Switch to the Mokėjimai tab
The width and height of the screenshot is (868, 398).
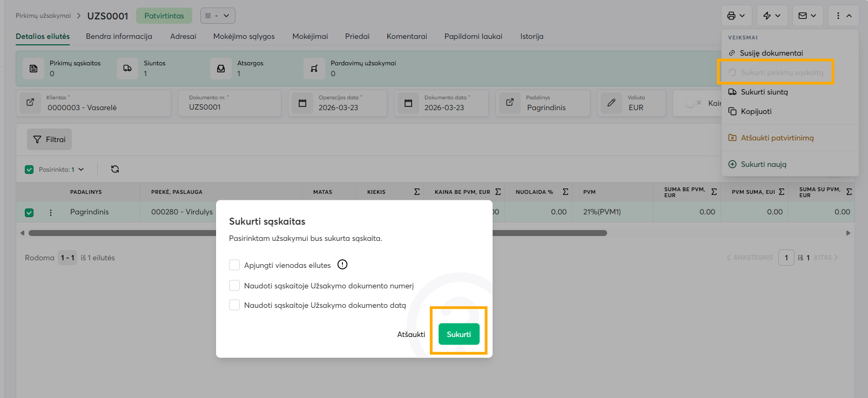310,36
